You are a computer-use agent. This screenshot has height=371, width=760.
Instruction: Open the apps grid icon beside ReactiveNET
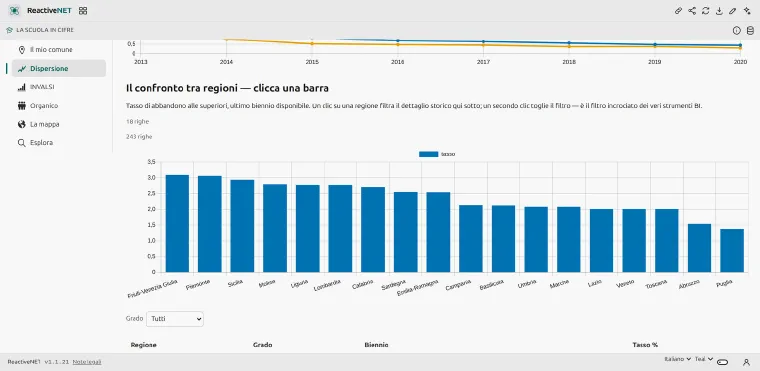[83, 11]
